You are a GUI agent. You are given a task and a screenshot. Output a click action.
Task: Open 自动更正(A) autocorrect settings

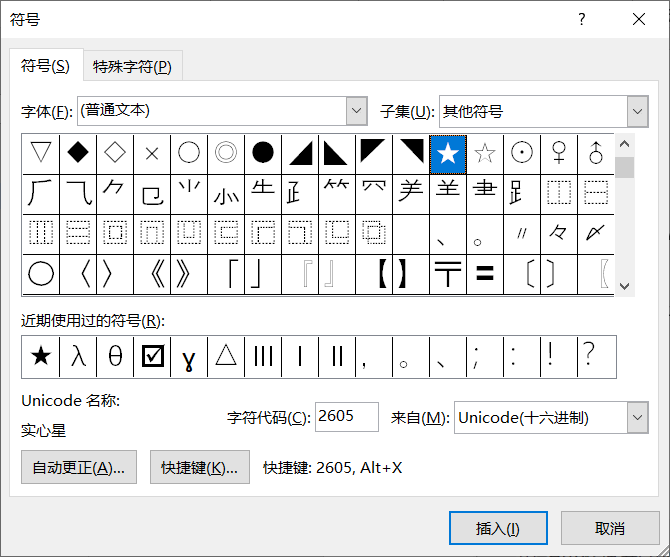point(79,467)
